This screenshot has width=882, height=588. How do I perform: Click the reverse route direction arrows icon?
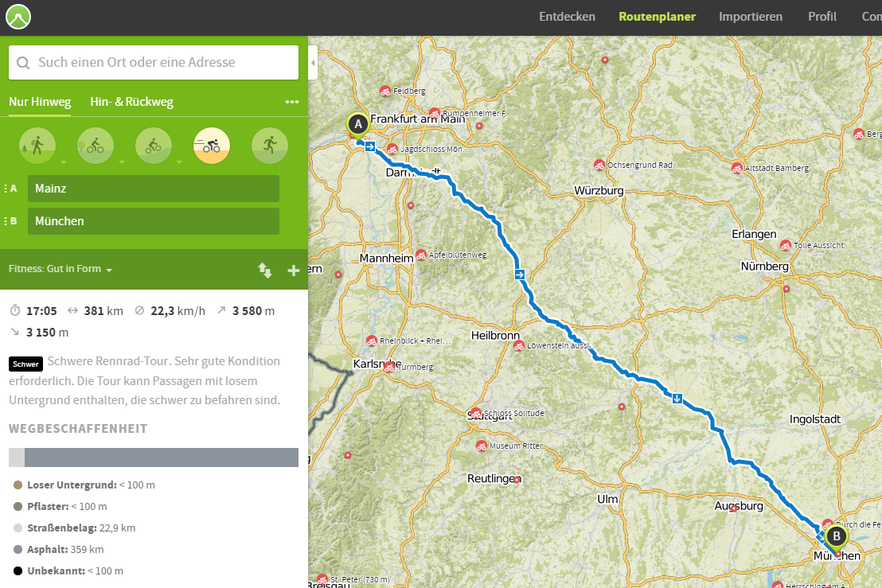pyautogui.click(x=265, y=271)
